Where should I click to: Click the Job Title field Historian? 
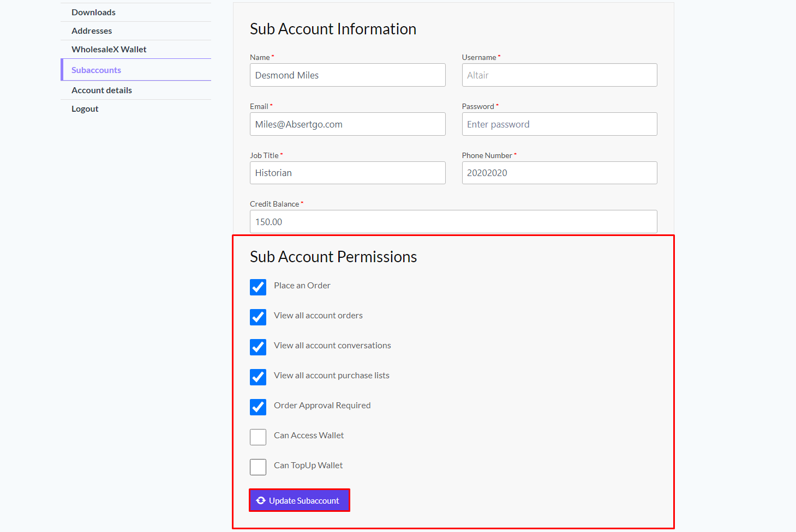(348, 173)
